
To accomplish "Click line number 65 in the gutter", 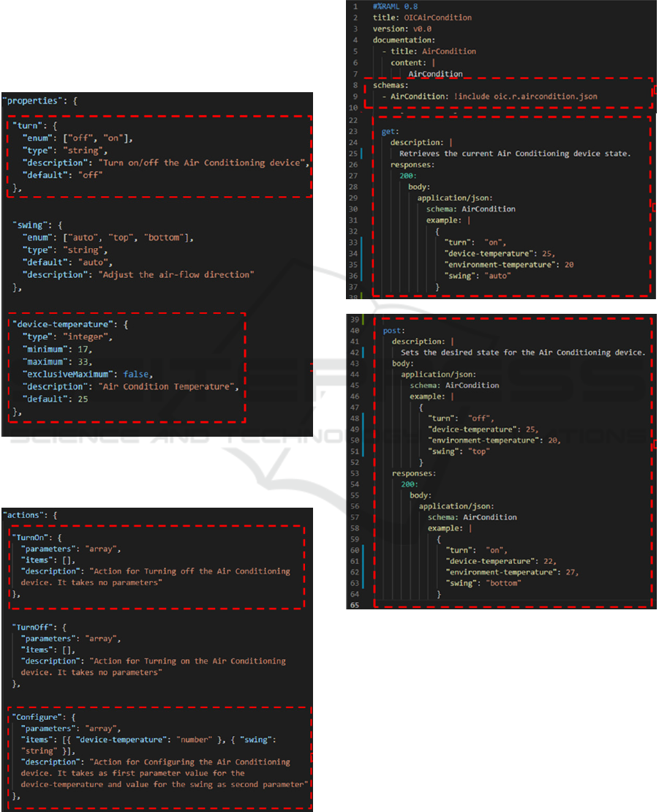I will click(x=354, y=606).
